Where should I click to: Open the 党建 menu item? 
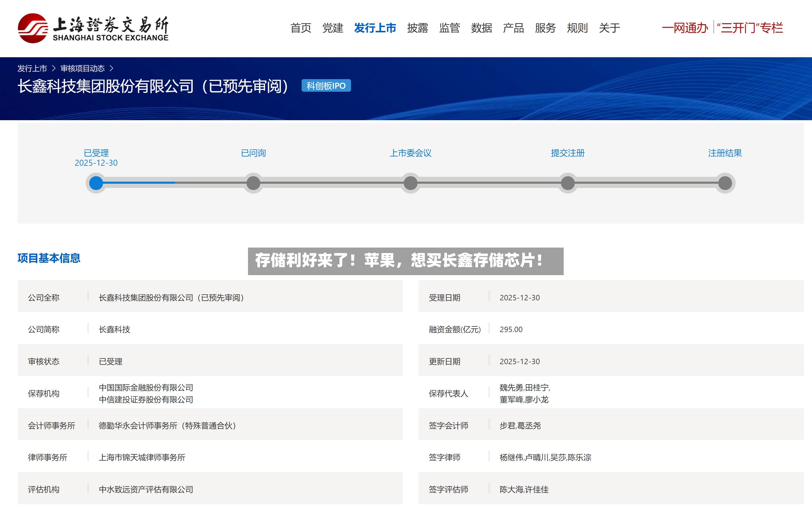(332, 28)
